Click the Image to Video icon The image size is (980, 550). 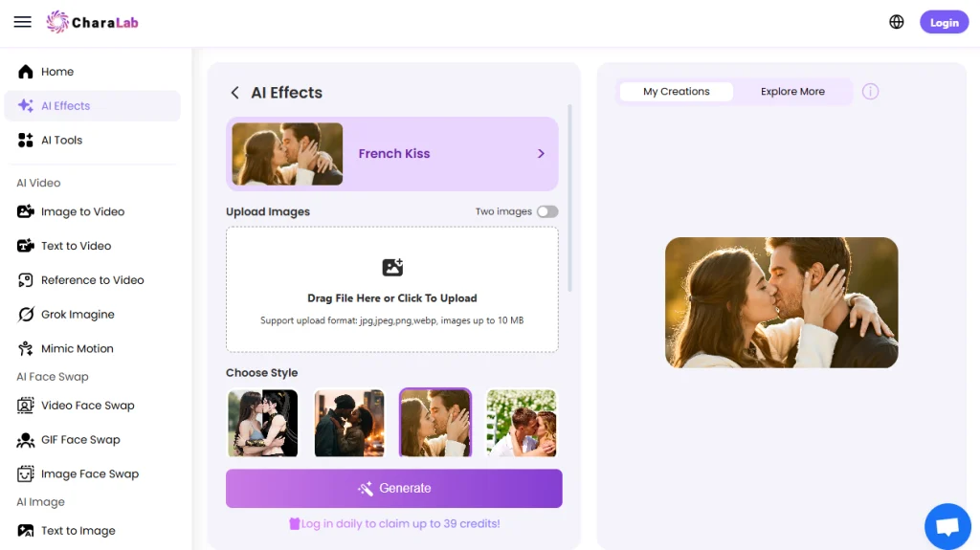pos(26,211)
